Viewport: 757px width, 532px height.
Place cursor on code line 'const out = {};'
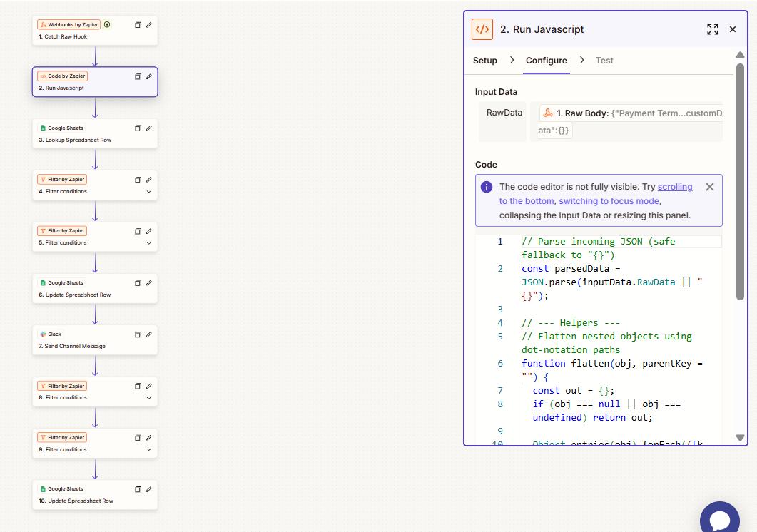(573, 391)
